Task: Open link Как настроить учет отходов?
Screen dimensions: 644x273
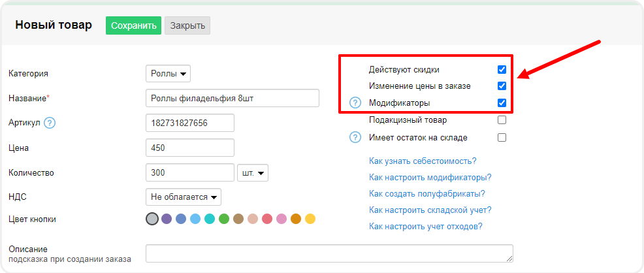Action: pyautogui.click(x=425, y=227)
